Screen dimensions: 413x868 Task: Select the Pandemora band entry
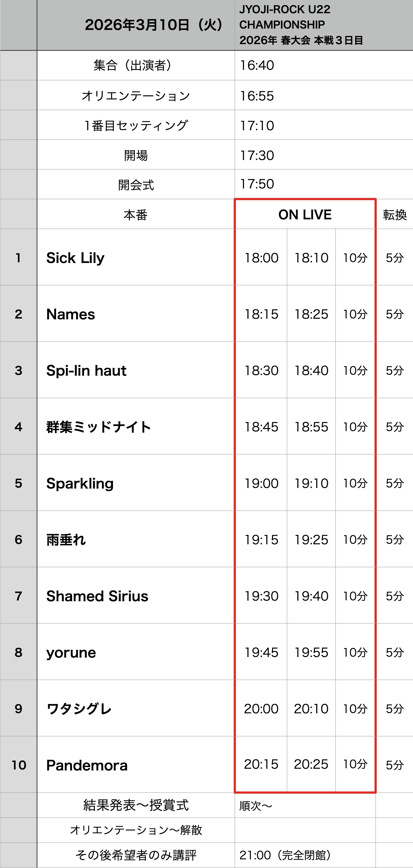pyautogui.click(x=87, y=765)
